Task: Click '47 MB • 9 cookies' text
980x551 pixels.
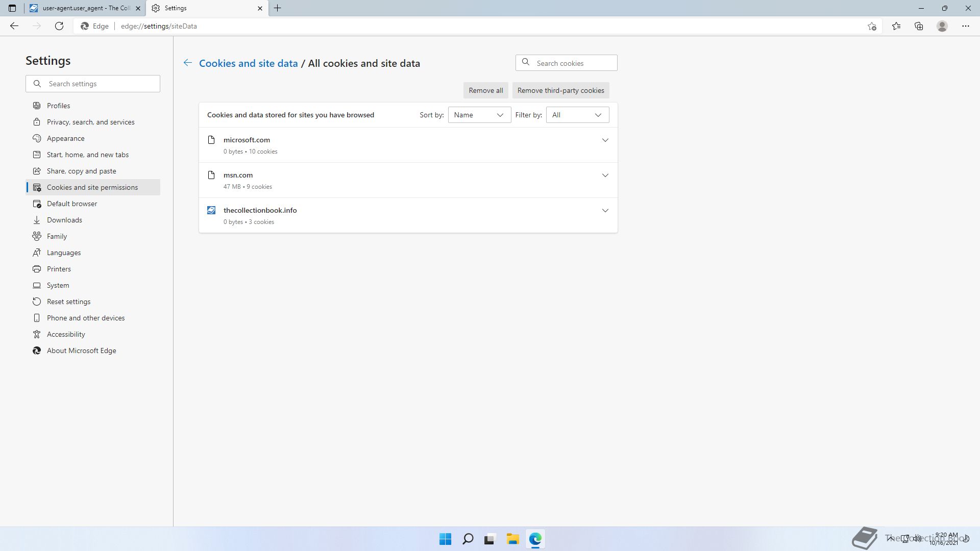Action: pos(248,187)
